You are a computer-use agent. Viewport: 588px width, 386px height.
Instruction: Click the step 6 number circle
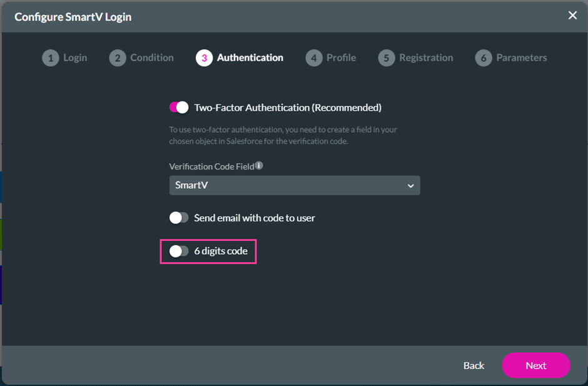point(483,58)
